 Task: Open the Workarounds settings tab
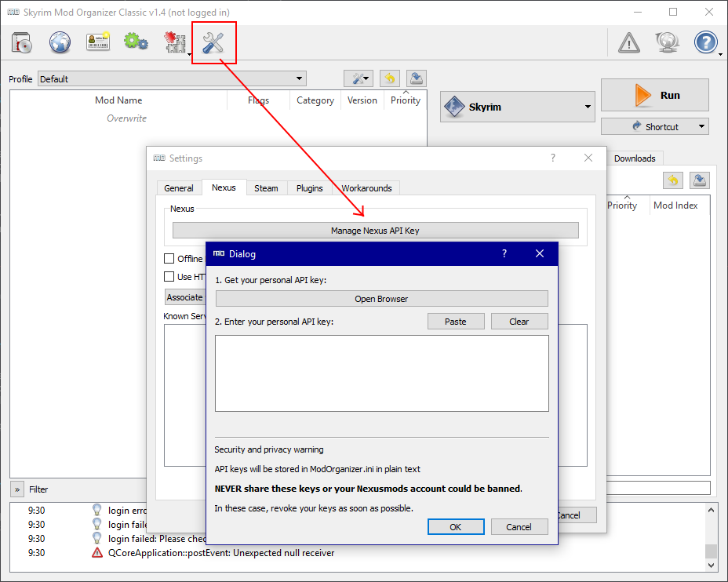click(x=367, y=188)
